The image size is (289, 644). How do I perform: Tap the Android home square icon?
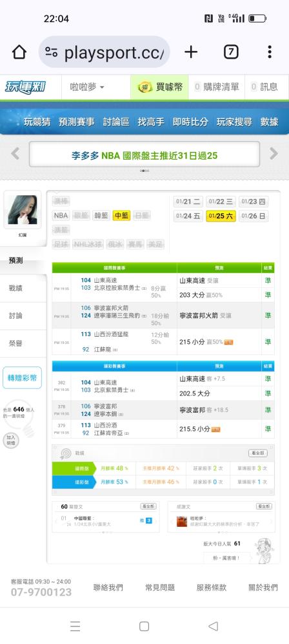coord(144,626)
